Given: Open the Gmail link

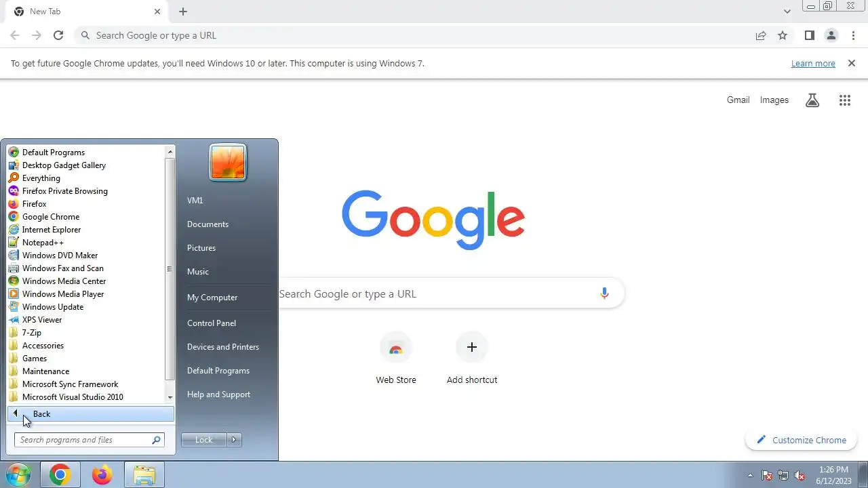Looking at the screenshot, I should click(x=738, y=100).
